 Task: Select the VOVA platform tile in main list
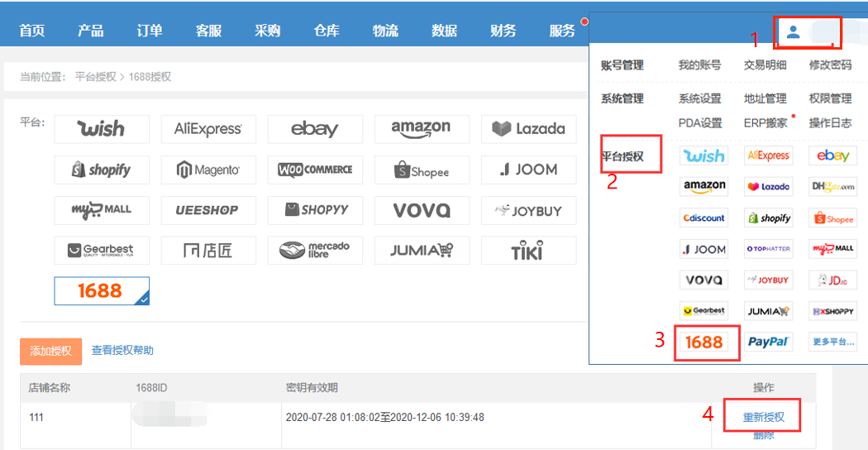(422, 210)
